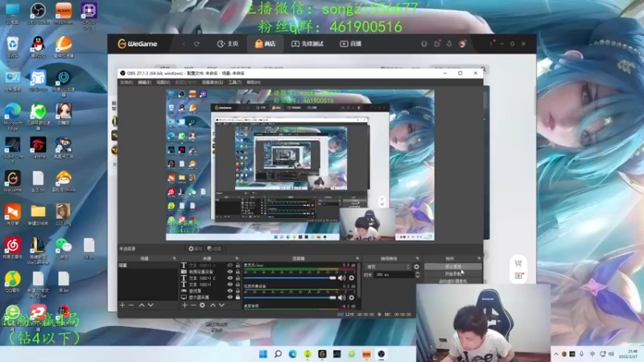The width and height of the screenshot is (644, 362).
Task: Move selected source down with arrow
Action: [x=222, y=306]
